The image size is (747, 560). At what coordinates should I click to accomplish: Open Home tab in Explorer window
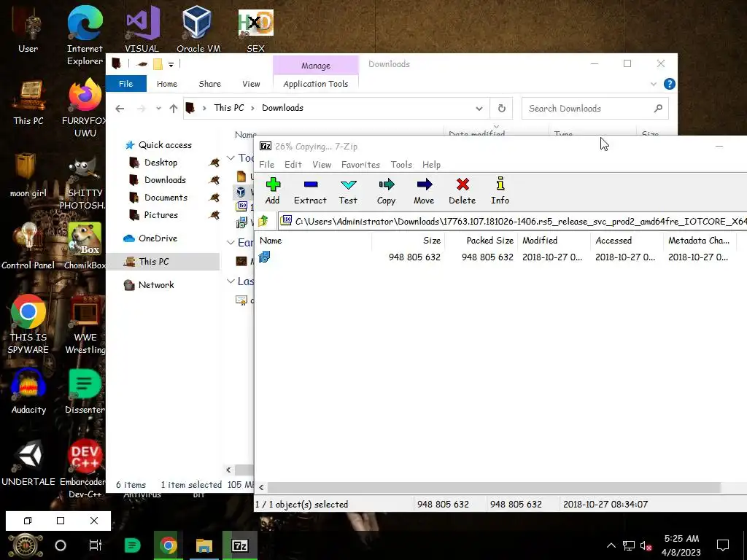pyautogui.click(x=167, y=84)
